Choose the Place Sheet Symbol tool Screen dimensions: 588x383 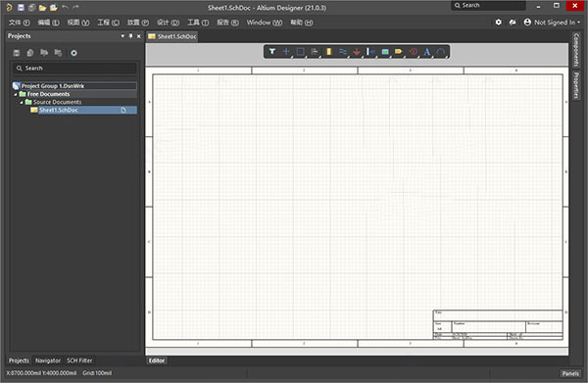385,52
